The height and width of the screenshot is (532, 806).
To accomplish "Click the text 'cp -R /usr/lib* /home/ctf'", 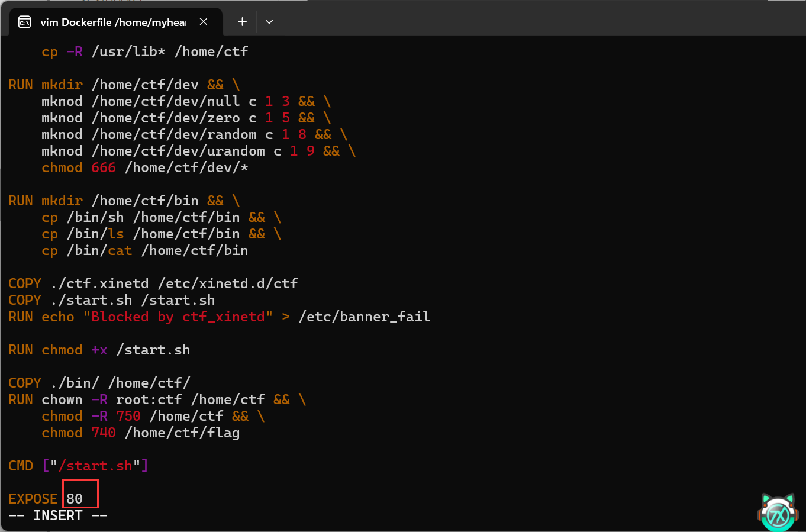I will [145, 52].
